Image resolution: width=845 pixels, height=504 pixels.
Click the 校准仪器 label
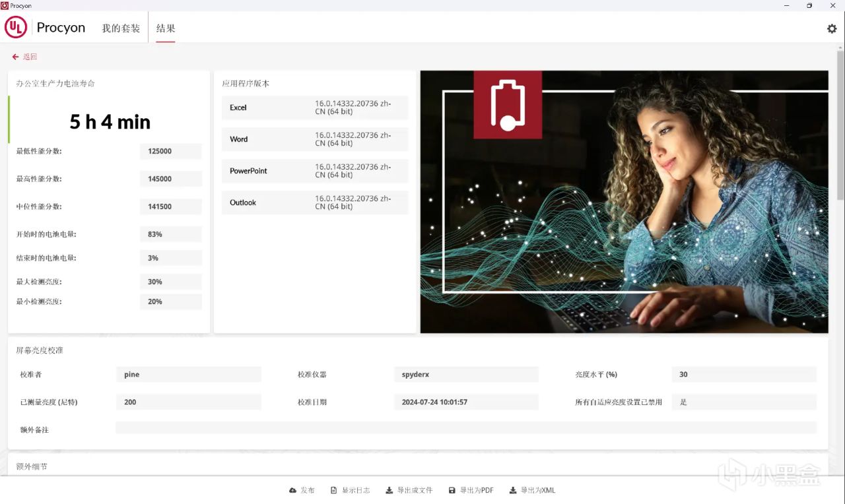(312, 374)
